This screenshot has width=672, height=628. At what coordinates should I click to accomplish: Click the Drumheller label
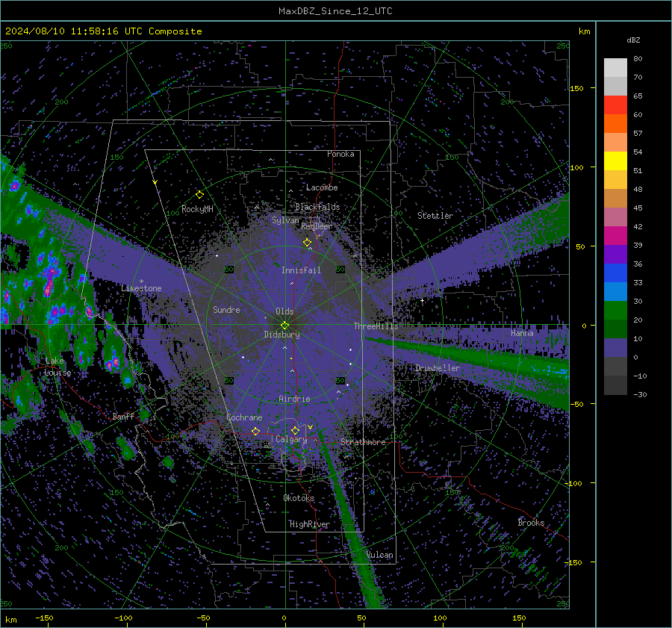click(437, 368)
